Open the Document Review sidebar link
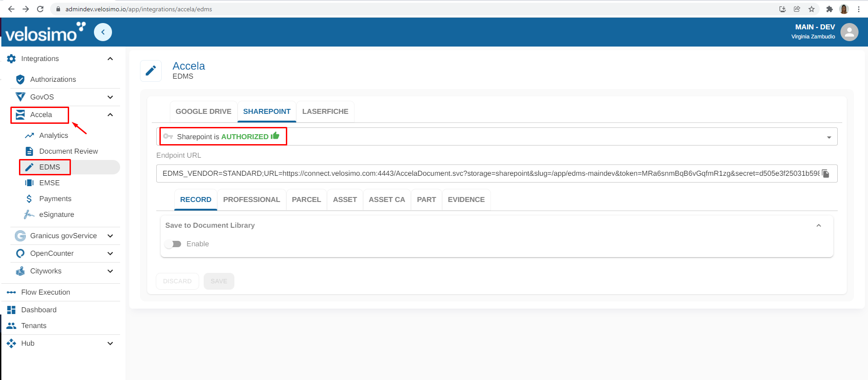This screenshot has width=868, height=380. tap(69, 151)
